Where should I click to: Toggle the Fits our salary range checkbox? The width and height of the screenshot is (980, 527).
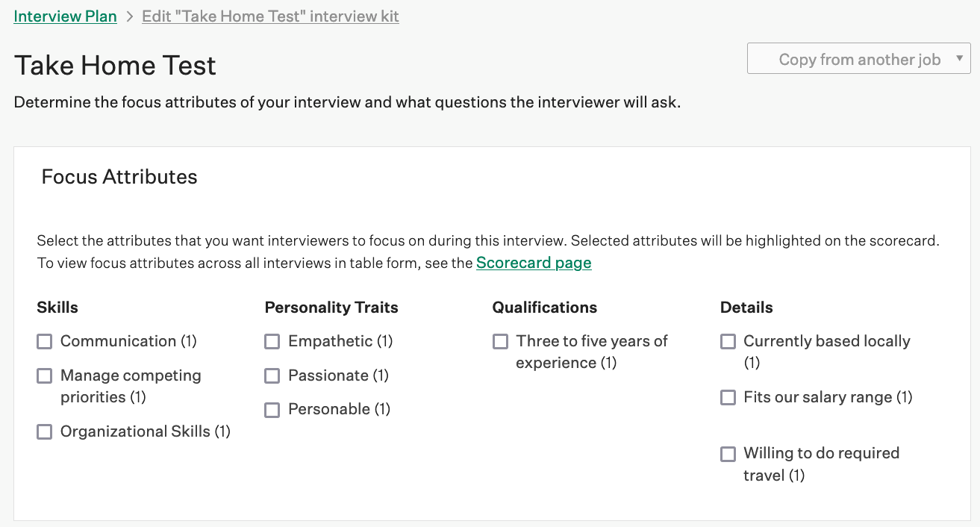pyautogui.click(x=728, y=397)
